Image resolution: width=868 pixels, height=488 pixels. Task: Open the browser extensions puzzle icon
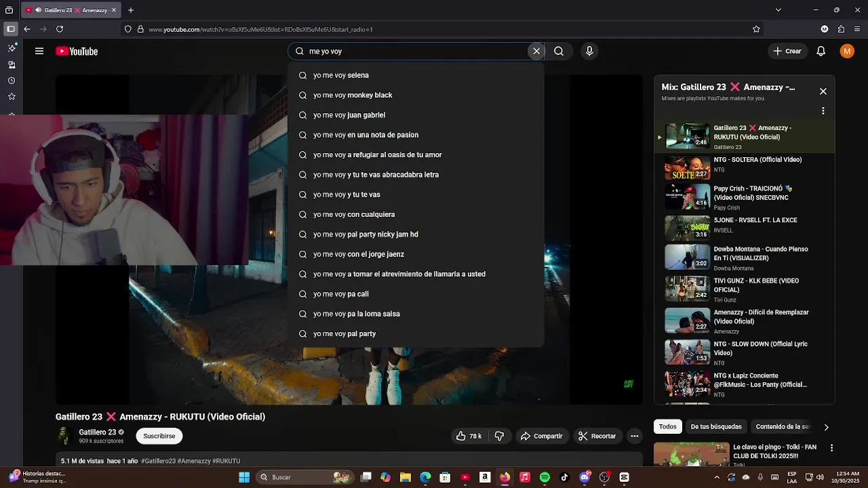click(841, 29)
